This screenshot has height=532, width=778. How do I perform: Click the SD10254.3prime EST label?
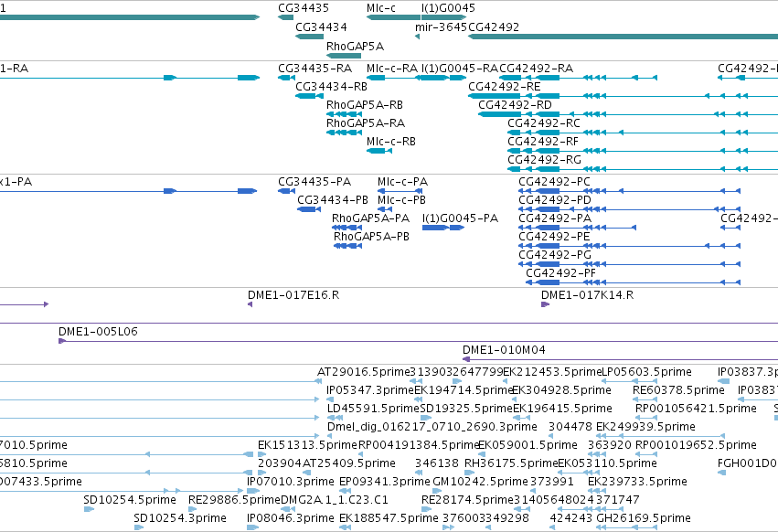(180, 518)
